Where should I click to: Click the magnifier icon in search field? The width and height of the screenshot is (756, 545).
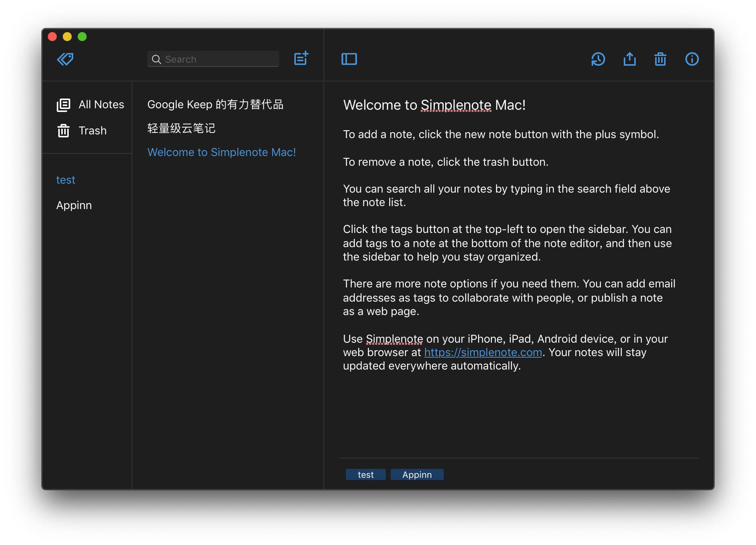pyautogui.click(x=157, y=59)
